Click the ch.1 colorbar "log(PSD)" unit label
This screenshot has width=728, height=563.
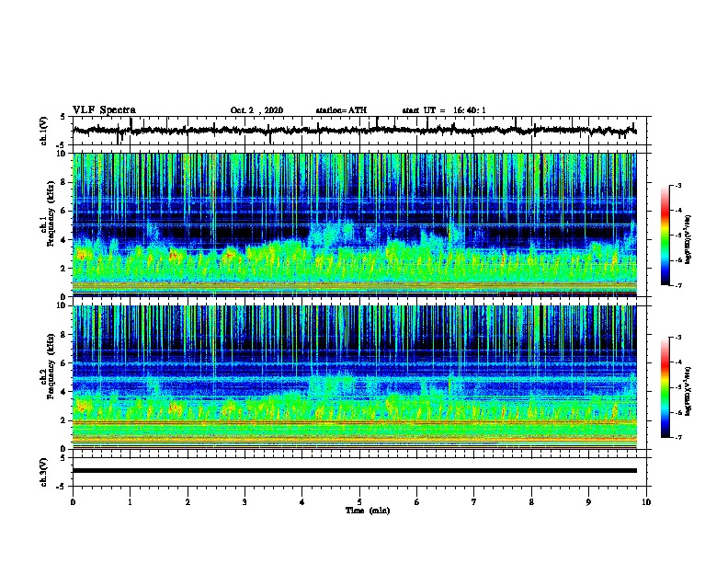(x=688, y=239)
